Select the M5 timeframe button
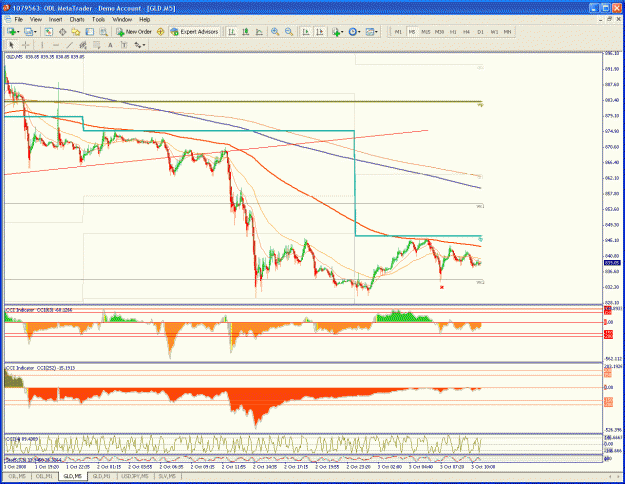Image resolution: width=625 pixels, height=484 pixels. pos(412,31)
